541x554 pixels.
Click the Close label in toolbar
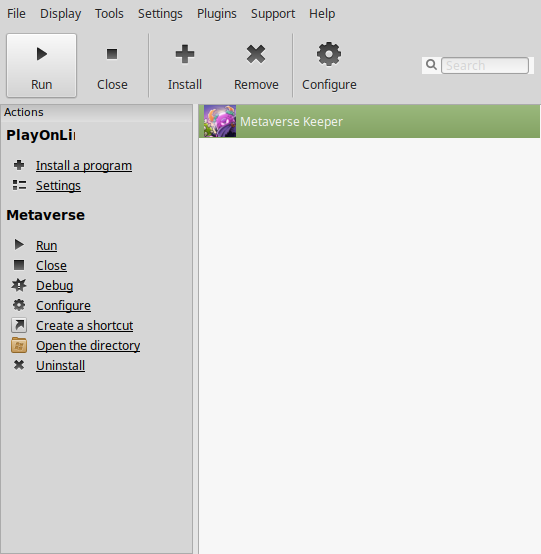click(x=112, y=84)
